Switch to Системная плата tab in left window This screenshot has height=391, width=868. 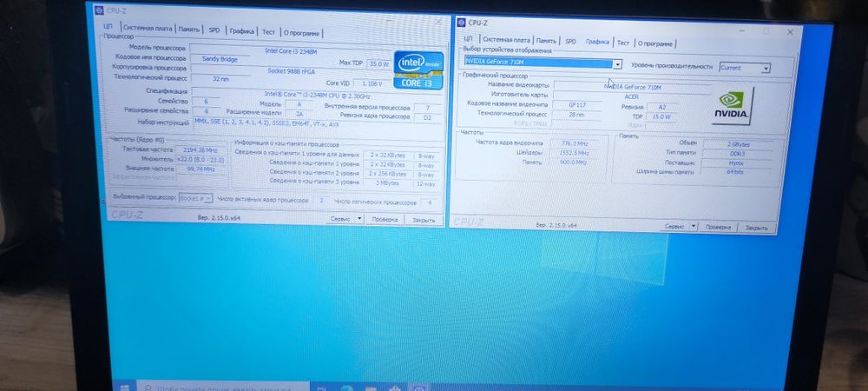148,29
